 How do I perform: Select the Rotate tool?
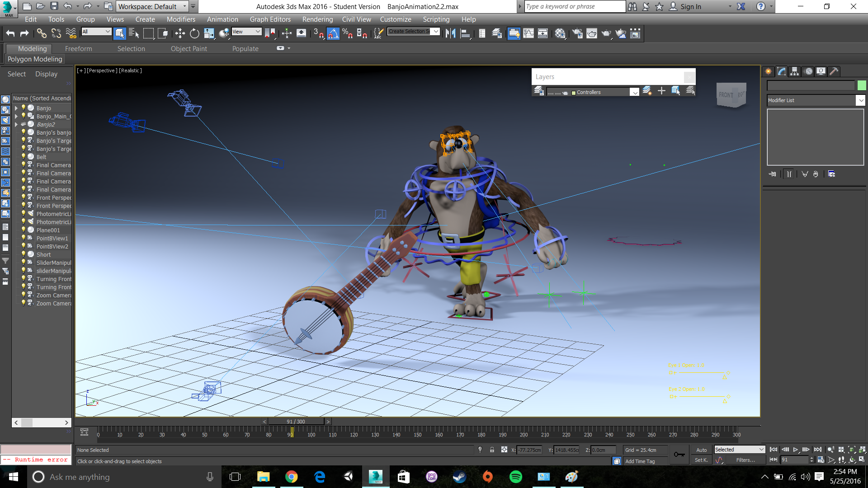[x=194, y=33]
